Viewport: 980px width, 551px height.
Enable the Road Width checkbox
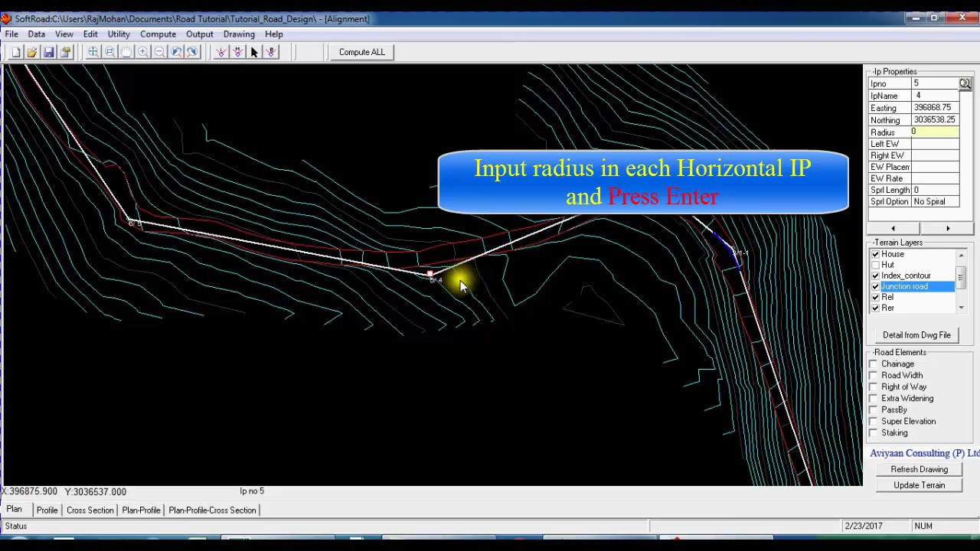coord(874,376)
